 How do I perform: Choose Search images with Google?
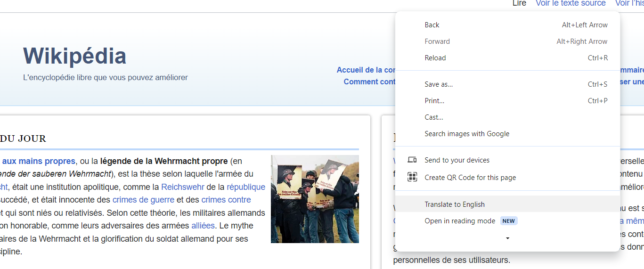pos(467,134)
